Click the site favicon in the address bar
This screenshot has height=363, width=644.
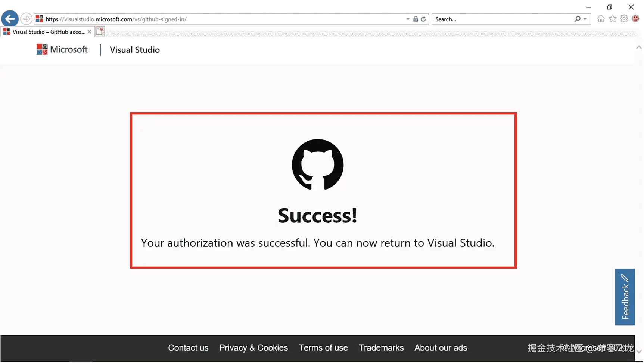[x=39, y=19]
